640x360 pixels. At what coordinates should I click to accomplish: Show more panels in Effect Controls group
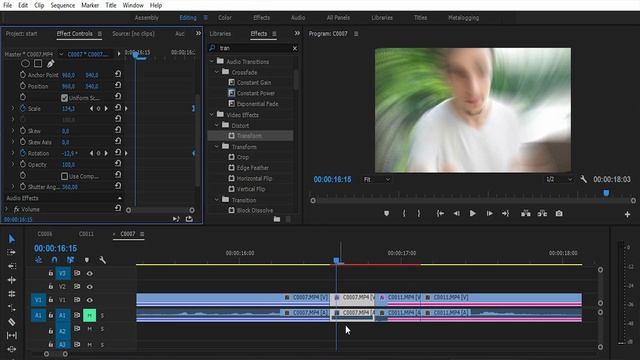(x=198, y=33)
